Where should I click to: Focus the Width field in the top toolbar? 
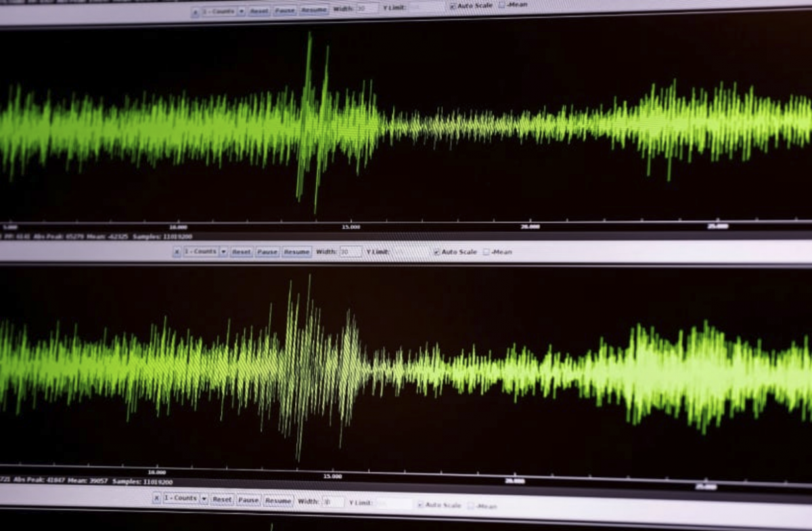[367, 8]
